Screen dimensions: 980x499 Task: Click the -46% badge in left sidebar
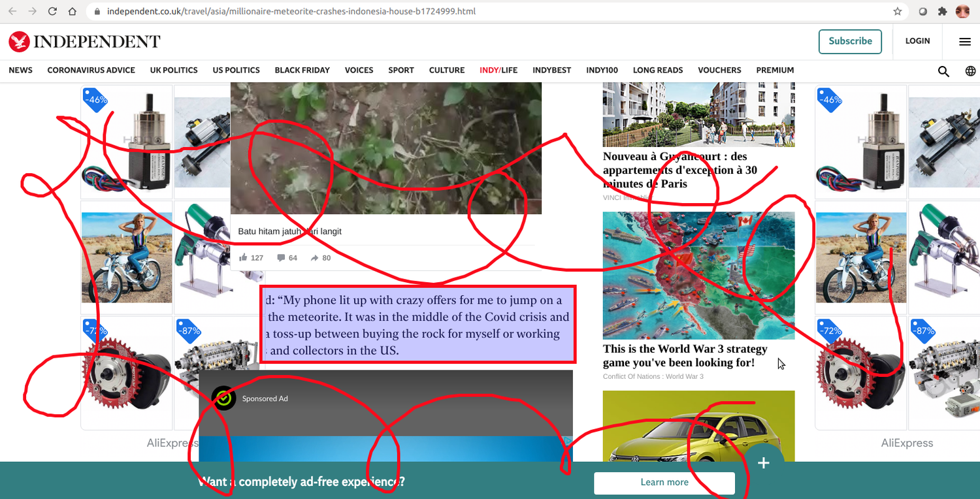click(x=96, y=100)
